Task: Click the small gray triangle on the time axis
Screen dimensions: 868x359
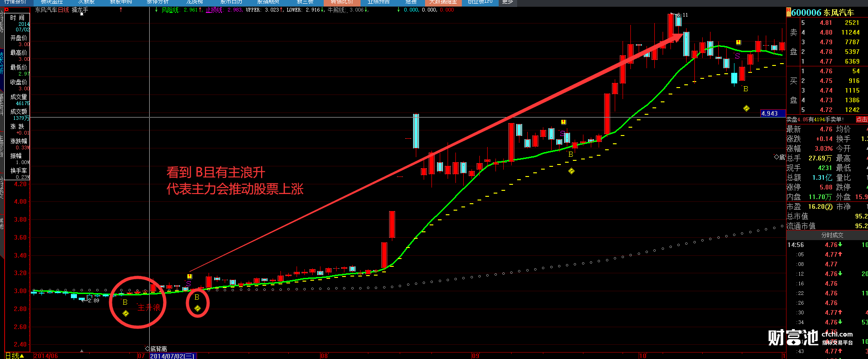Action: [82, 351]
